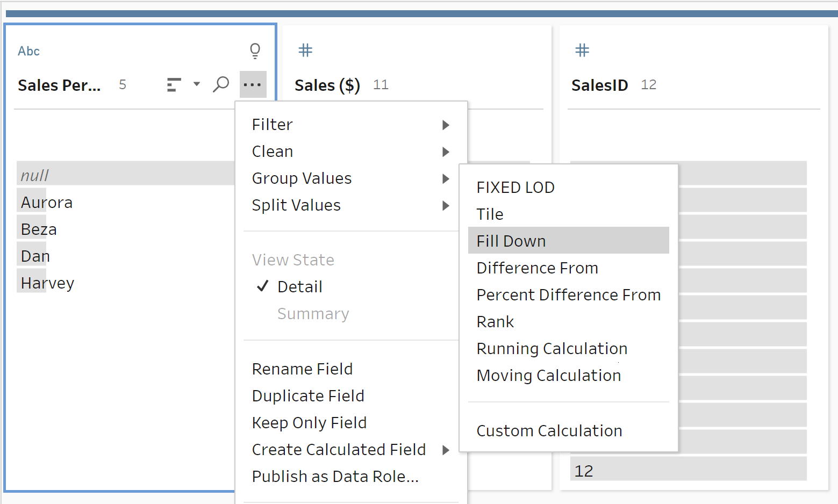Click the Aurora value in Sales Person
This screenshot has height=504, width=838.
coord(47,203)
